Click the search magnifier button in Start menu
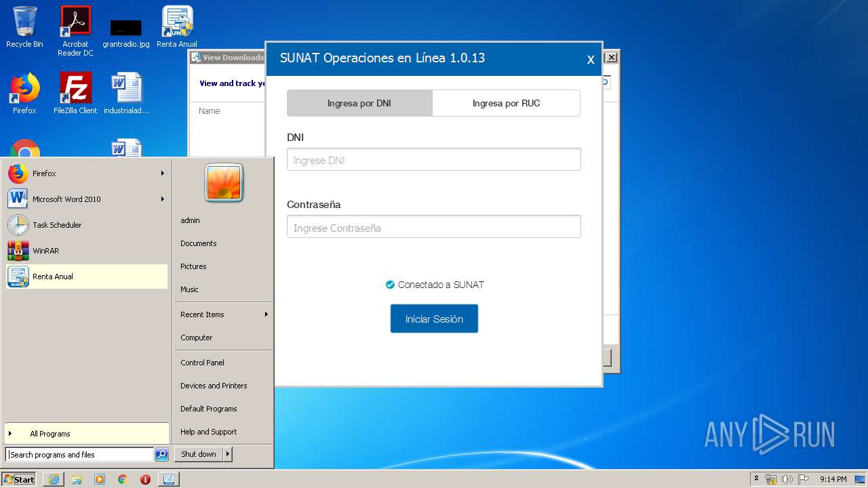This screenshot has height=488, width=868. click(x=161, y=455)
